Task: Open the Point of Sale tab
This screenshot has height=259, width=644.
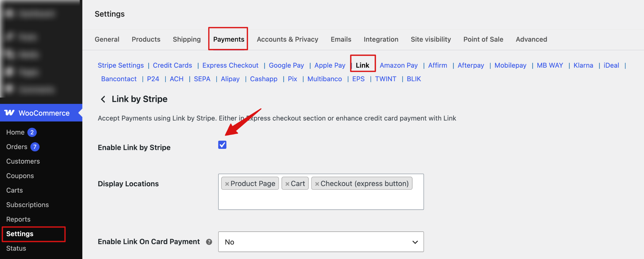Action: [x=483, y=39]
